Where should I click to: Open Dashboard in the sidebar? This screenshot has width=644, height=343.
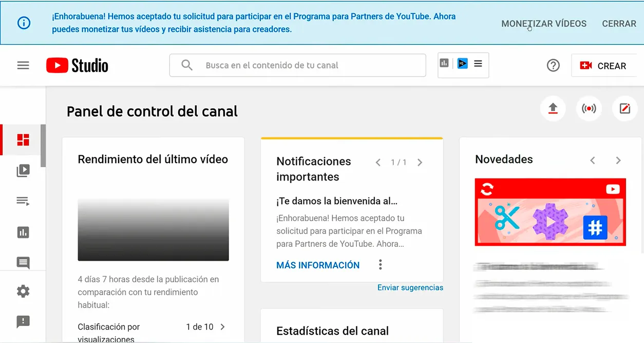tap(23, 140)
